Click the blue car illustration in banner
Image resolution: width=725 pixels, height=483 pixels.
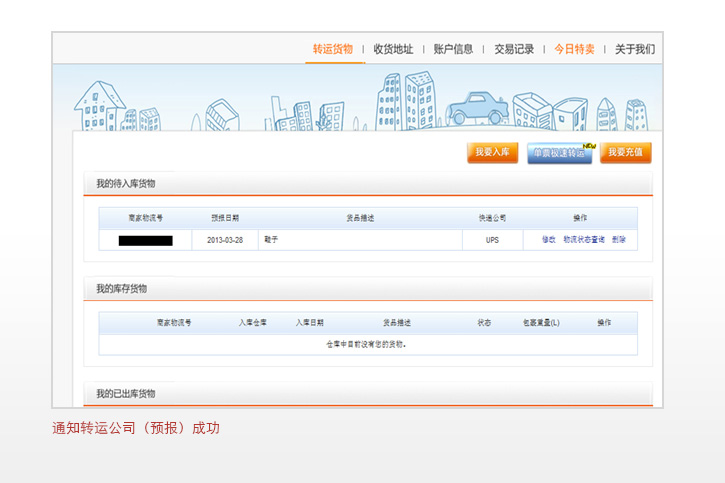(475, 108)
